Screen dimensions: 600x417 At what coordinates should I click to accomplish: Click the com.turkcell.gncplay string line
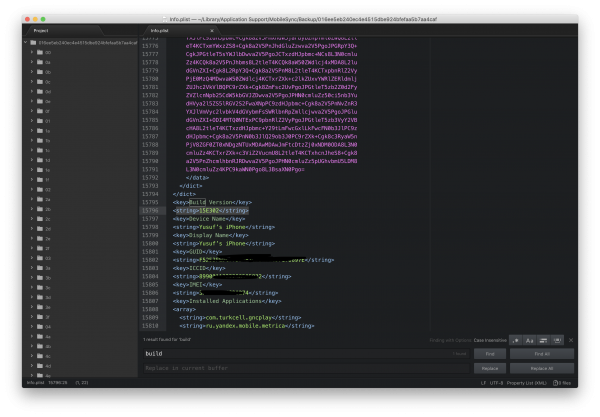(240, 318)
